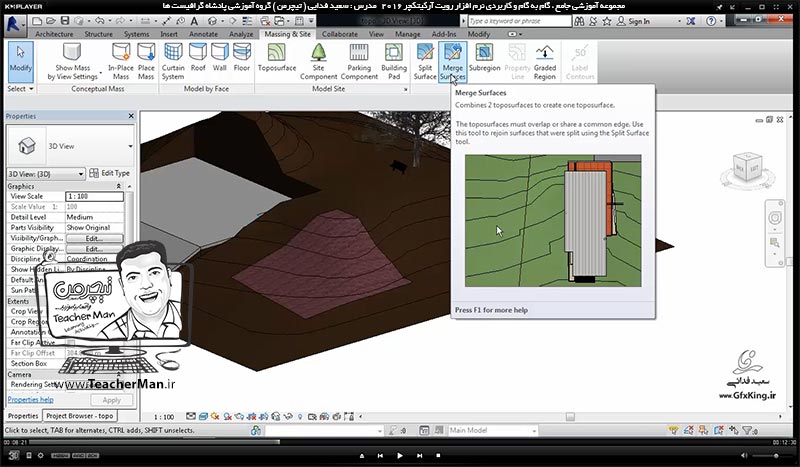Click the Undo arrow in quick access toolbar
The width and height of the screenshot is (800, 467).
click(99, 21)
